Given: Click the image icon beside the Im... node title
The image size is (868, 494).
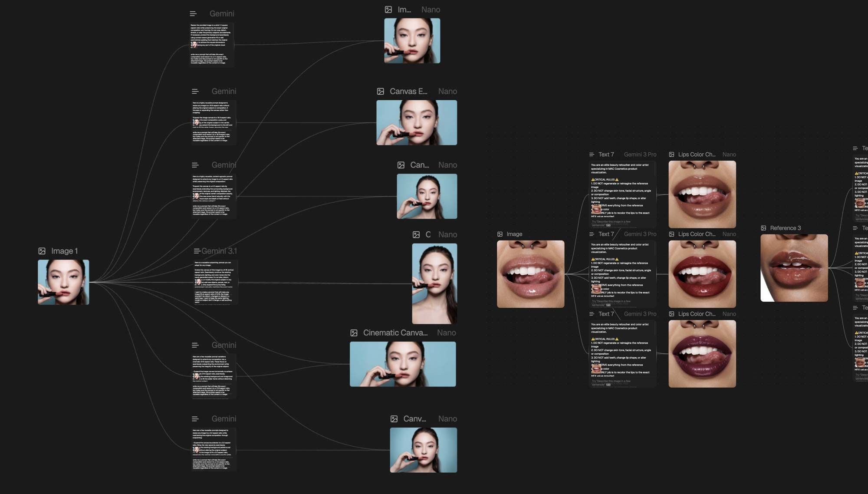Looking at the screenshot, I should (388, 10).
